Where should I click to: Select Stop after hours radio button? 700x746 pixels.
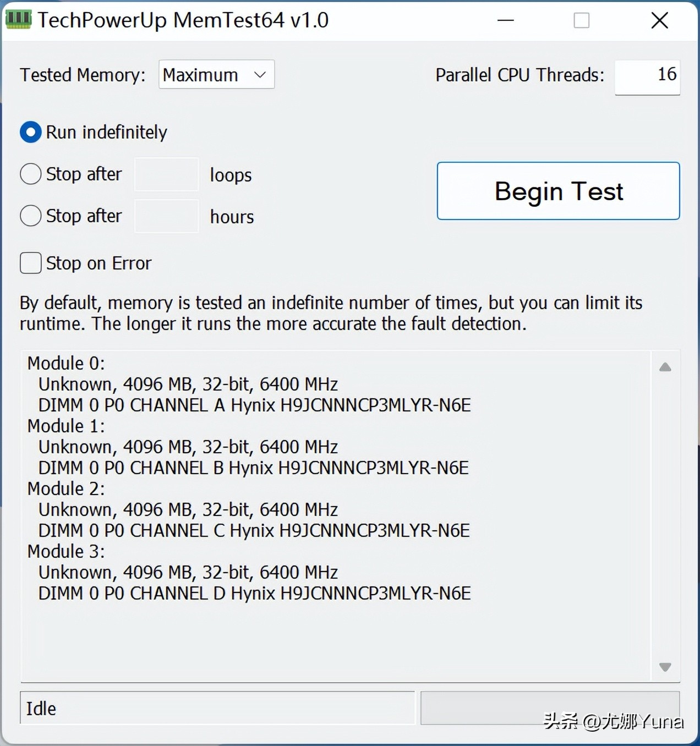31,216
